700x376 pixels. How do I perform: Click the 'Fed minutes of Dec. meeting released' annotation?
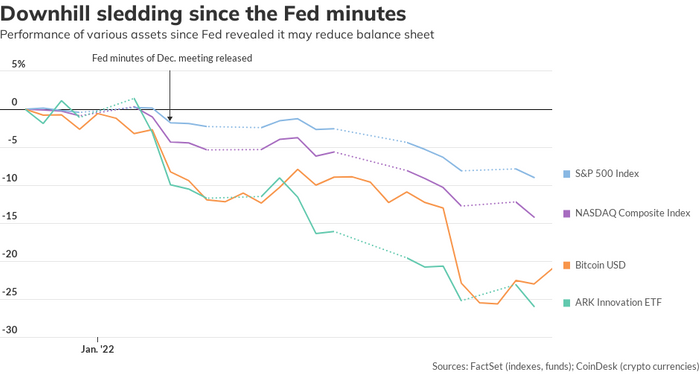coord(172,58)
